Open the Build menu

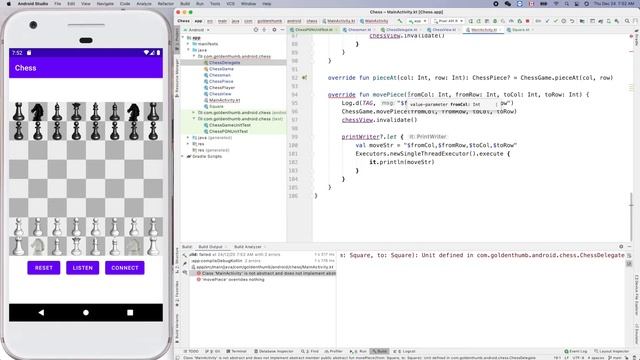point(185,4)
